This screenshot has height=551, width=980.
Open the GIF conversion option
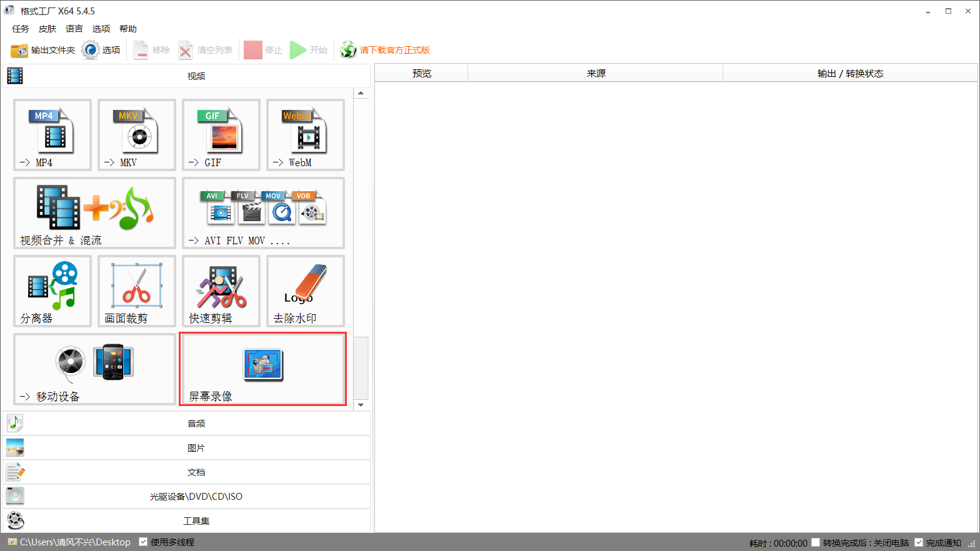(x=221, y=135)
